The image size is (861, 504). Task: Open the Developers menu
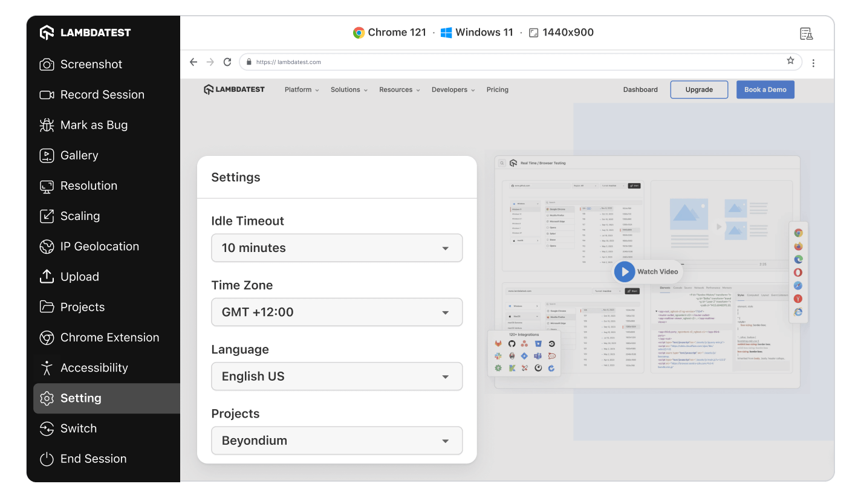(453, 89)
